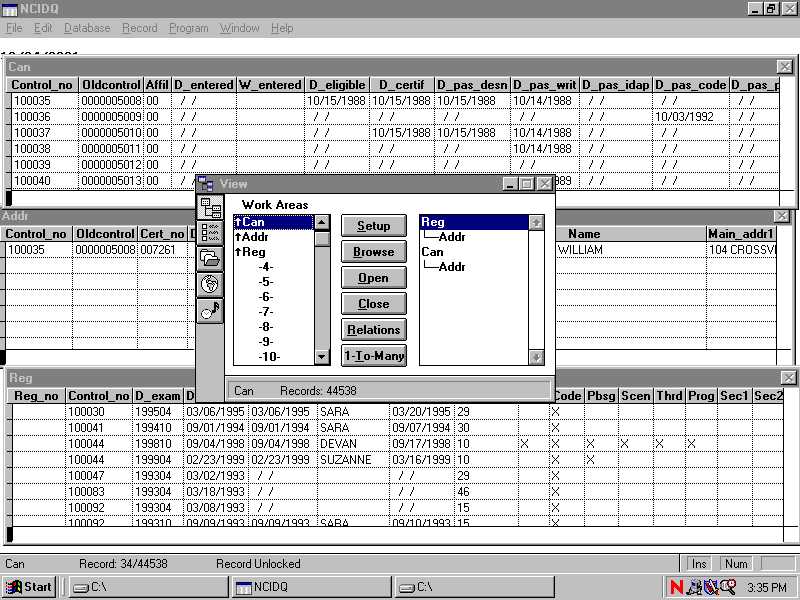Image resolution: width=800 pixels, height=600 pixels.
Task: Open the Record menu
Action: (x=140, y=28)
